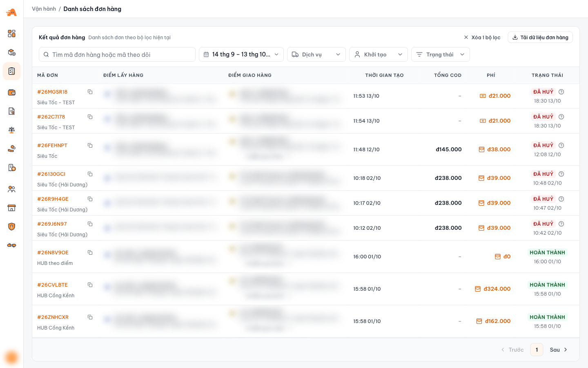Open order #26N8V9OE
Viewport: 588px width, 368px height.
click(x=53, y=253)
